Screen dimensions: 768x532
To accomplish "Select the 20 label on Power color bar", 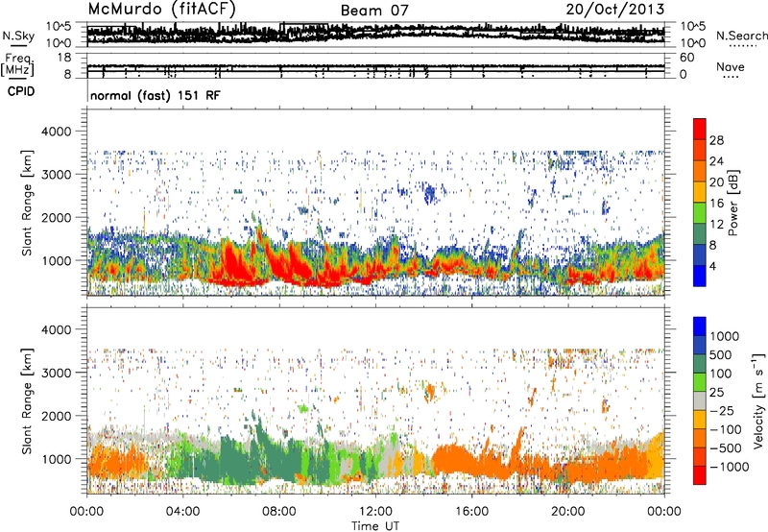I will 716,182.
